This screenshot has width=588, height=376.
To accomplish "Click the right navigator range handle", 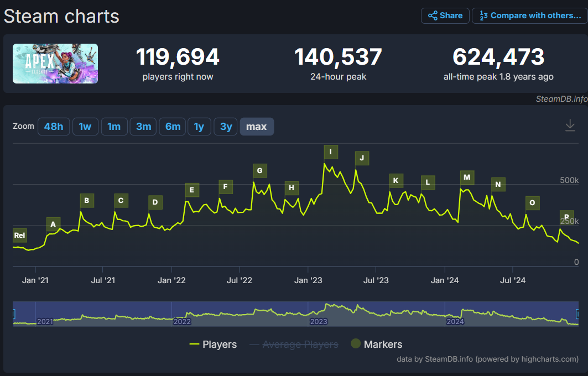I will coord(577,314).
